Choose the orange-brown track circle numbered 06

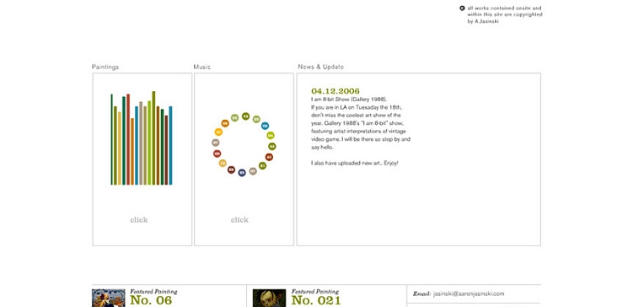225,123
